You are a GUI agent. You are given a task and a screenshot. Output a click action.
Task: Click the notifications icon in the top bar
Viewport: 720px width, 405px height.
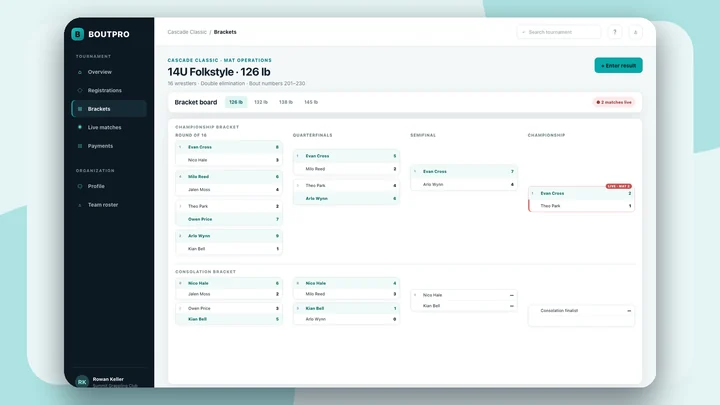[x=636, y=32]
